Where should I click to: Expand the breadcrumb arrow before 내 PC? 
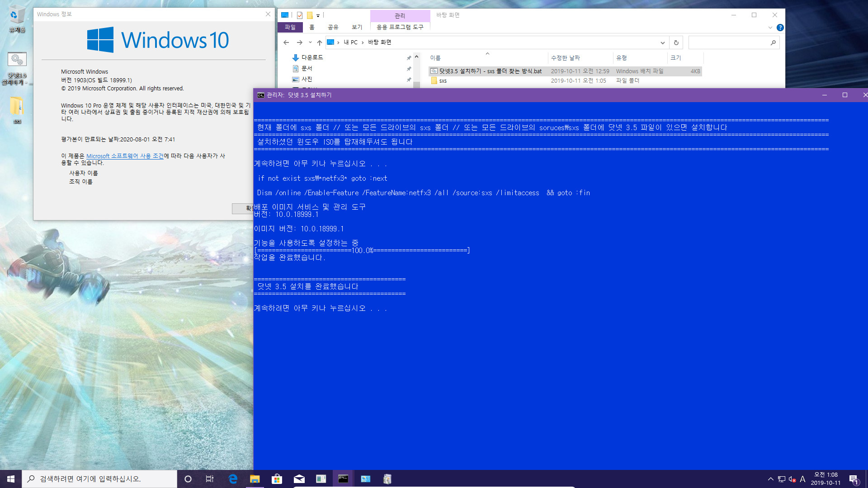coord(338,42)
